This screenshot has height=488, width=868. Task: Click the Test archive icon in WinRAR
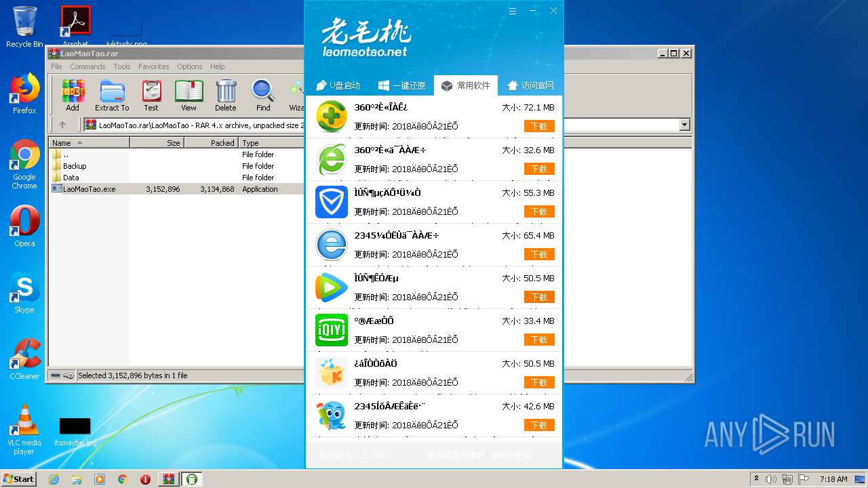[151, 95]
